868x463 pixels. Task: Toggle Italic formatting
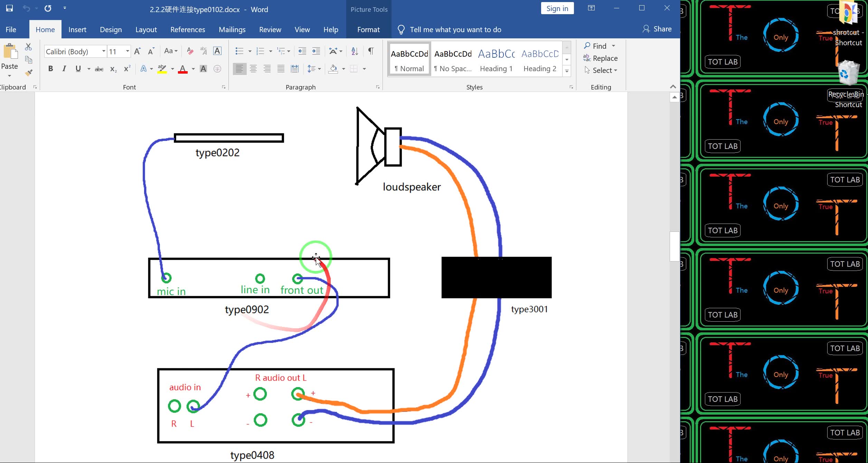tap(64, 69)
